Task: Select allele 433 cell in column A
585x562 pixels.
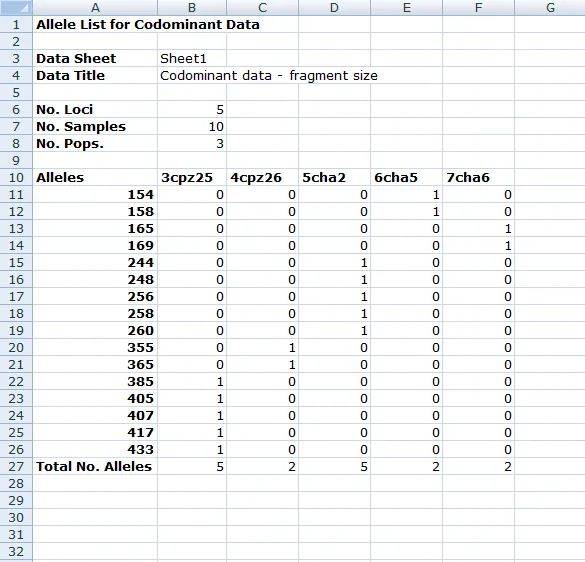Action: [95, 450]
